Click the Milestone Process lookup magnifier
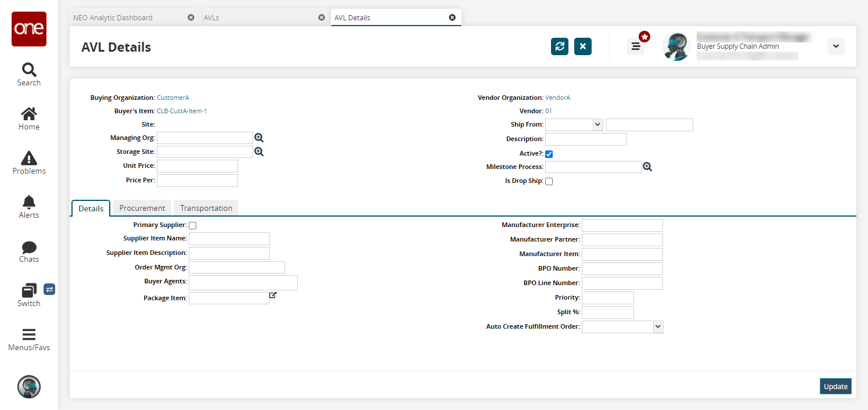 point(647,167)
